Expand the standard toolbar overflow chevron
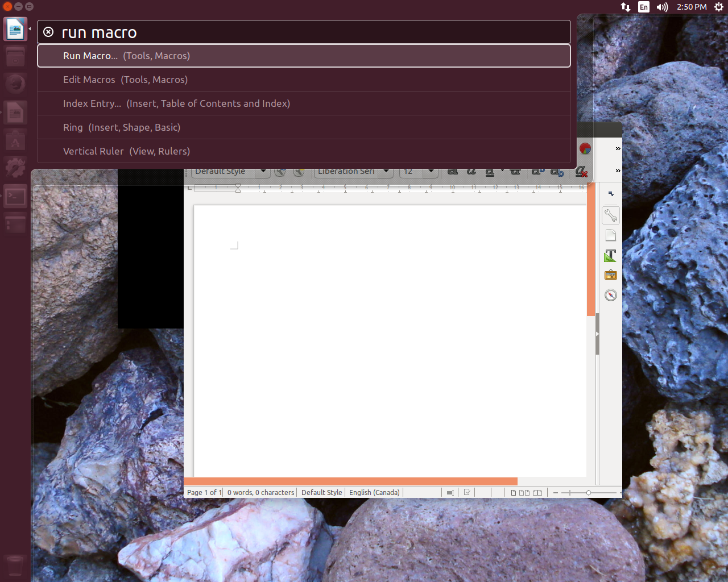This screenshot has height=582, width=728. pyautogui.click(x=618, y=148)
